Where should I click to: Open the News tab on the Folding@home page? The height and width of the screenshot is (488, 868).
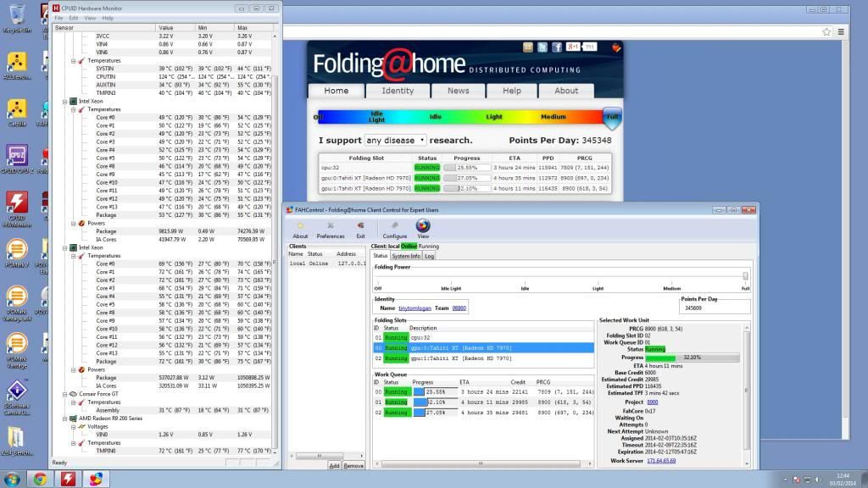click(458, 91)
